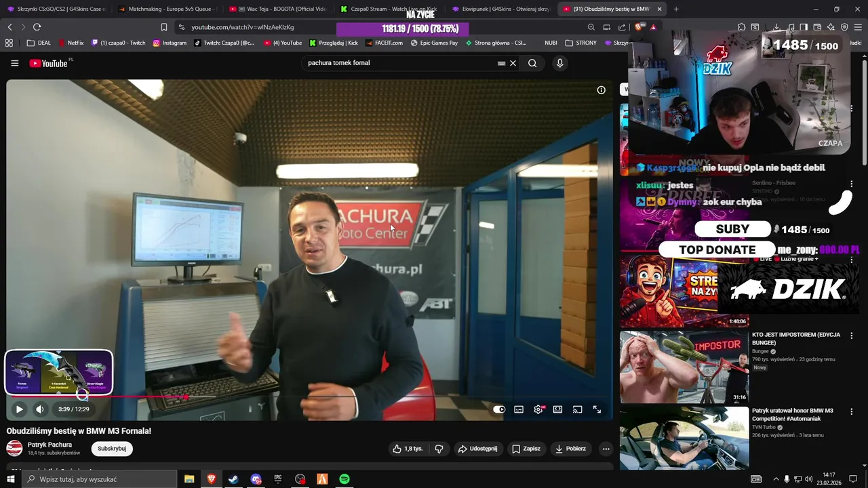Image resolution: width=868 pixels, height=488 pixels.
Task: Open the browser extensions puzzle icon
Action: tap(741, 27)
